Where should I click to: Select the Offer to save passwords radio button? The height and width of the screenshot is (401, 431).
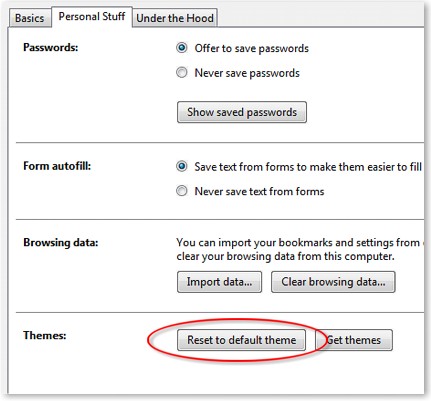click(x=182, y=48)
